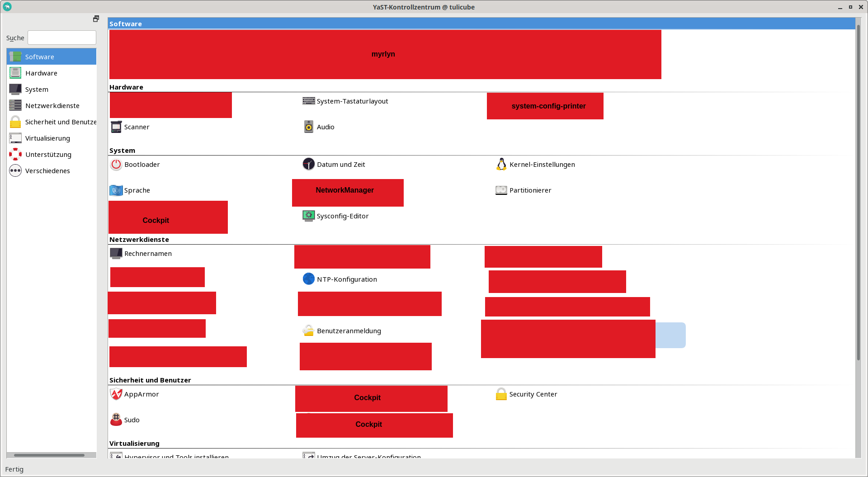
Task: Open the Hardware category in the sidebar
Action: pos(52,73)
